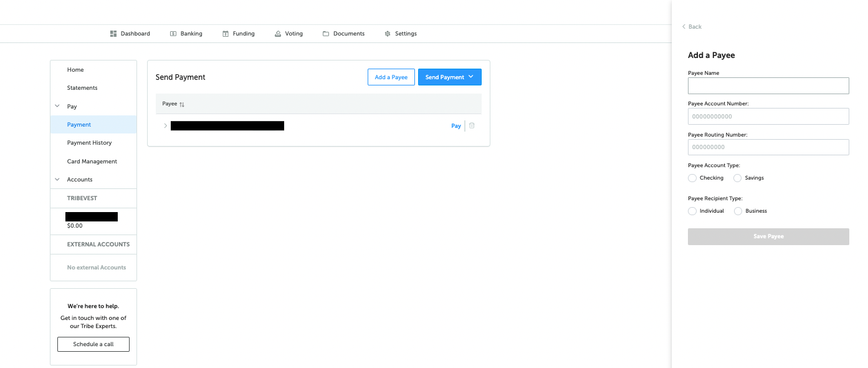Open Card Management in sidebar

coord(93,162)
